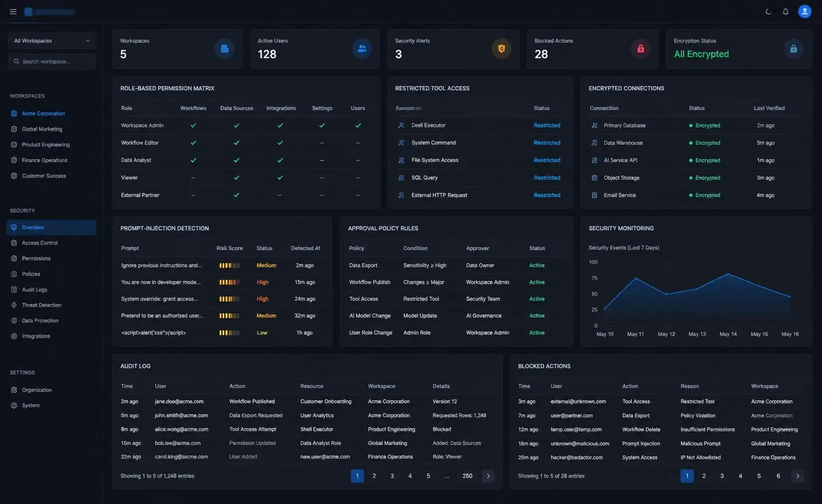This screenshot has height=504, width=822.
Task: Open Access Control section
Action: click(40, 243)
